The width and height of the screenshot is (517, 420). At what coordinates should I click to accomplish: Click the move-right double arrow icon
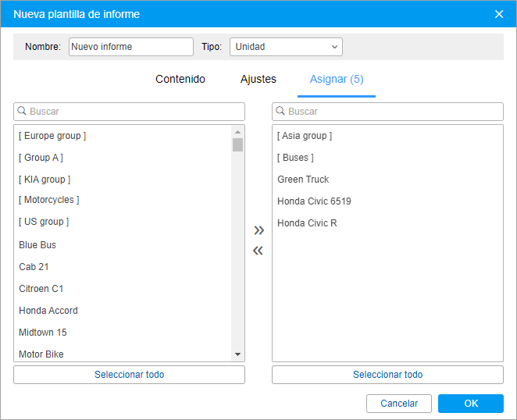click(x=258, y=230)
